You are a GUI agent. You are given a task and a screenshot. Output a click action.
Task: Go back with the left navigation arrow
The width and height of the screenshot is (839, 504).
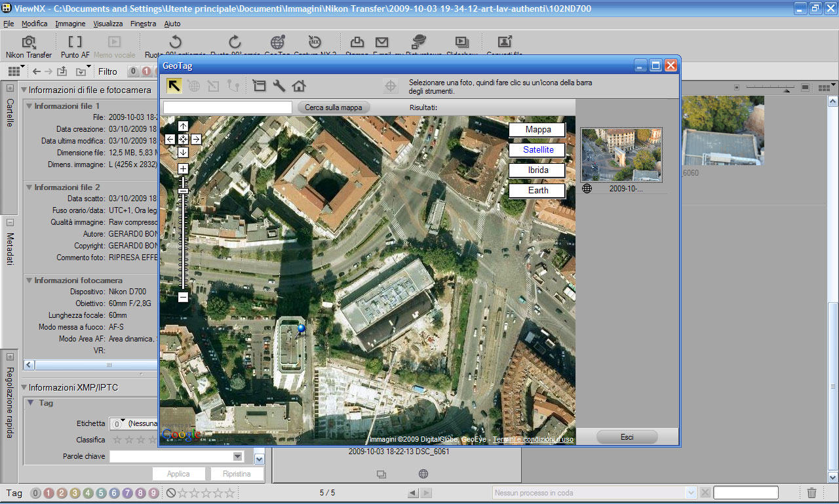[x=37, y=71]
